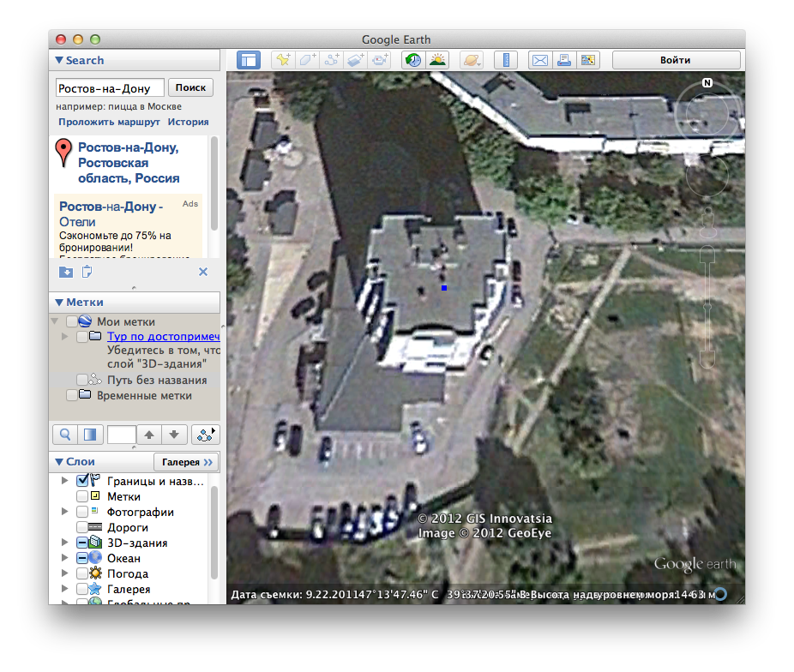Enable the Погода layer checkbox
The image size is (794, 672).
coord(82,573)
